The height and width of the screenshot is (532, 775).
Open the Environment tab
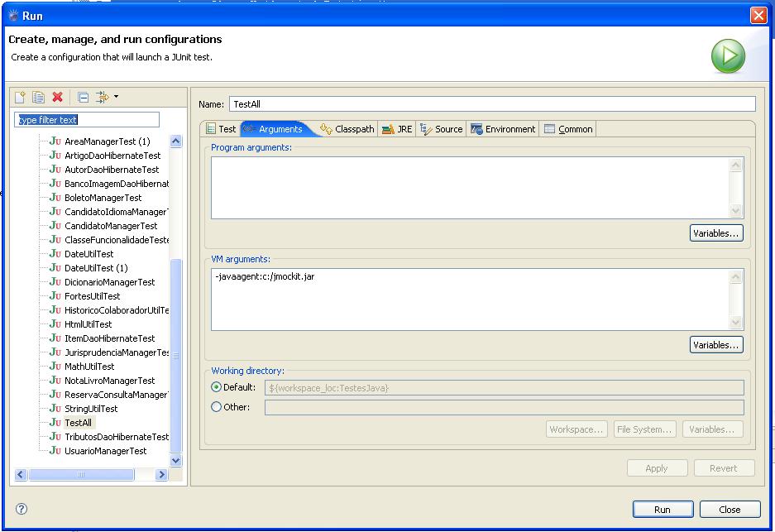pyautogui.click(x=503, y=129)
